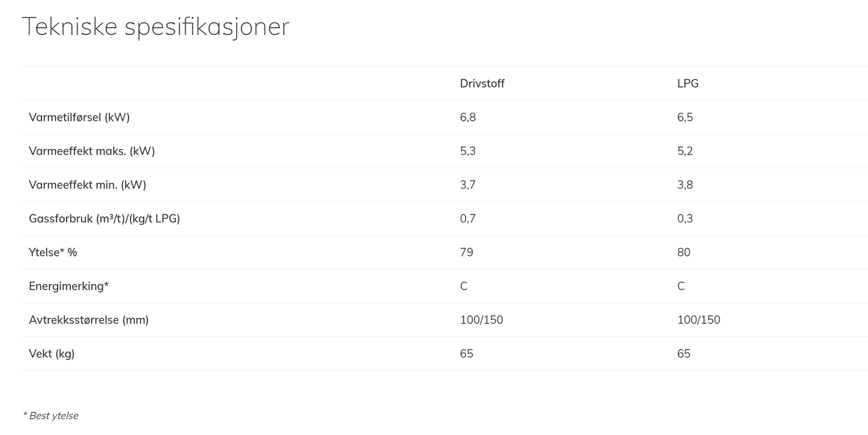Click the 6,8 value under Drivstoff
The image size is (868, 435).
pos(468,117)
